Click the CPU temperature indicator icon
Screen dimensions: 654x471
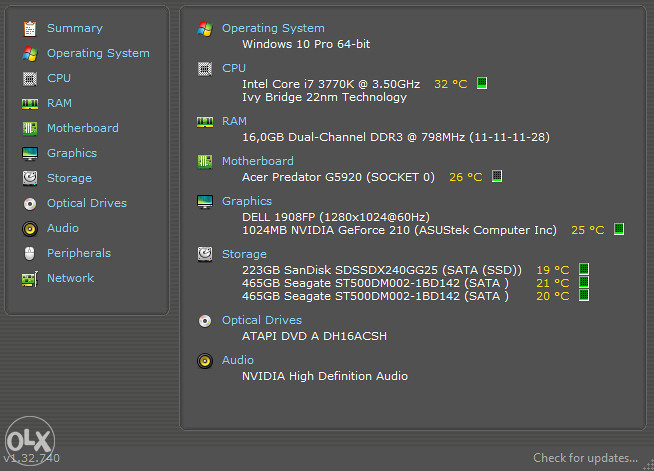482,83
